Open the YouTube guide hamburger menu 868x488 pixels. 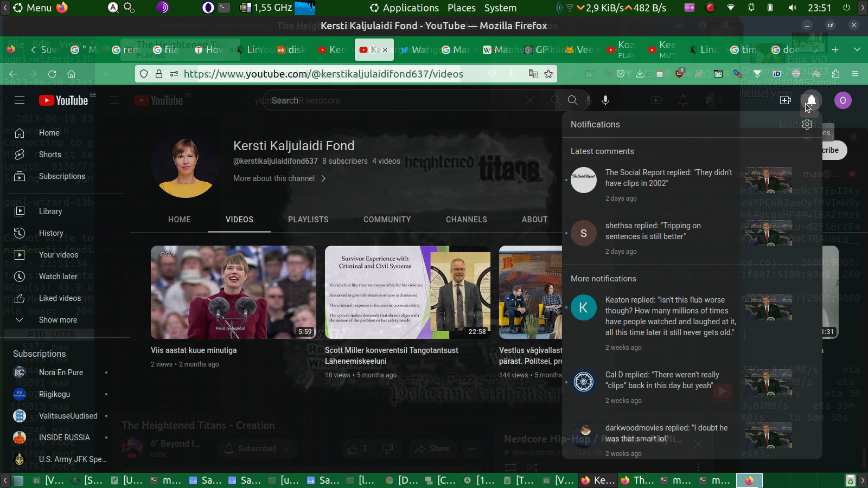click(x=20, y=100)
